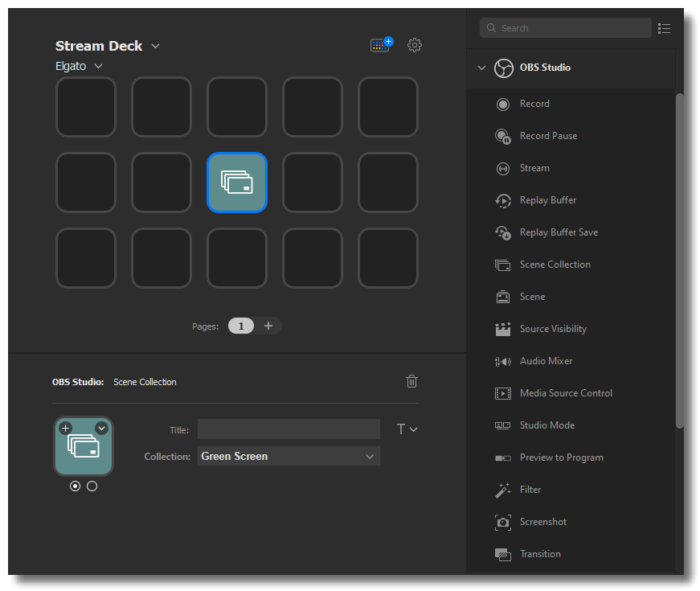Image resolution: width=700 pixels, height=591 pixels.
Task: Toggle the action list view icon
Action: [x=664, y=29]
